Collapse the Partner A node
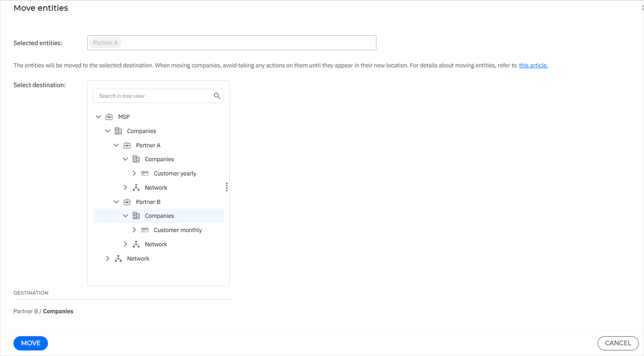This screenshot has height=356, width=644. [x=116, y=145]
